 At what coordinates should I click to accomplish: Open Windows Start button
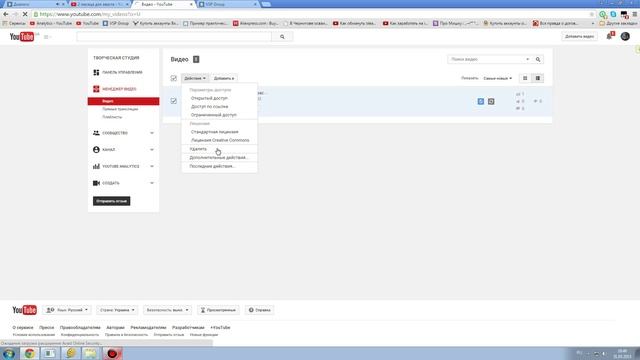click(x=9, y=353)
